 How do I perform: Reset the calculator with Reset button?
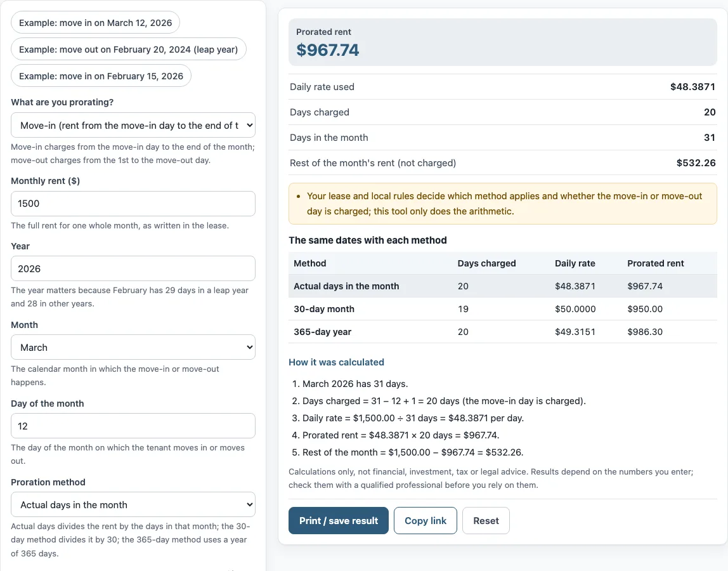pyautogui.click(x=486, y=520)
